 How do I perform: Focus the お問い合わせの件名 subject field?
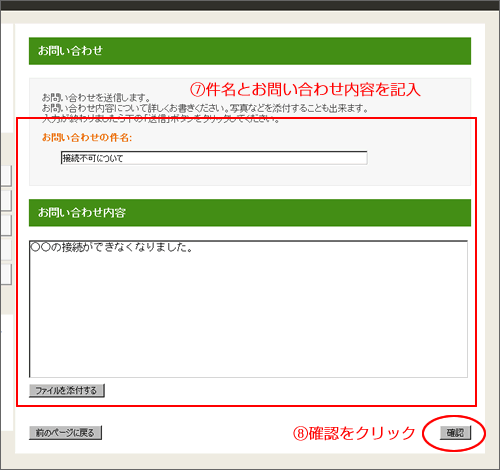pyautogui.click(x=214, y=158)
